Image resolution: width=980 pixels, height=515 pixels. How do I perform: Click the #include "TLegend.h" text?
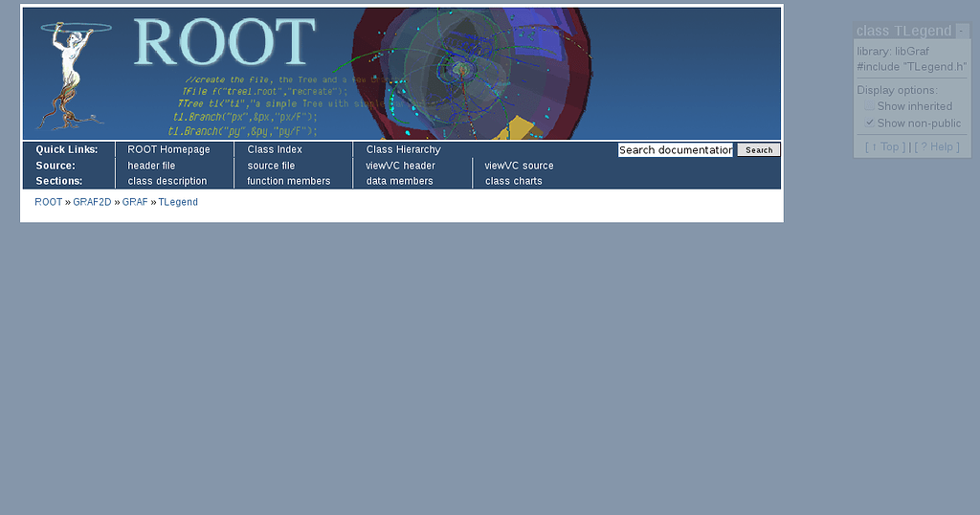pyautogui.click(x=911, y=66)
